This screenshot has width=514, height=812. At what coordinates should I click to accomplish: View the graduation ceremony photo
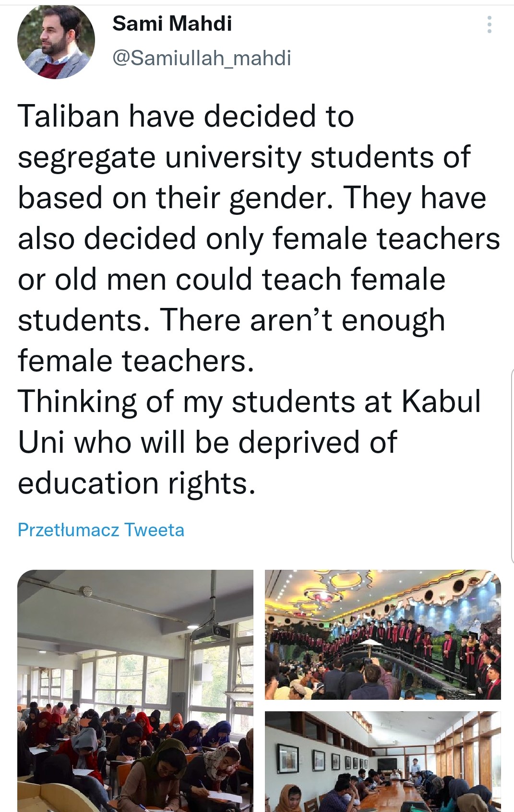click(383, 634)
